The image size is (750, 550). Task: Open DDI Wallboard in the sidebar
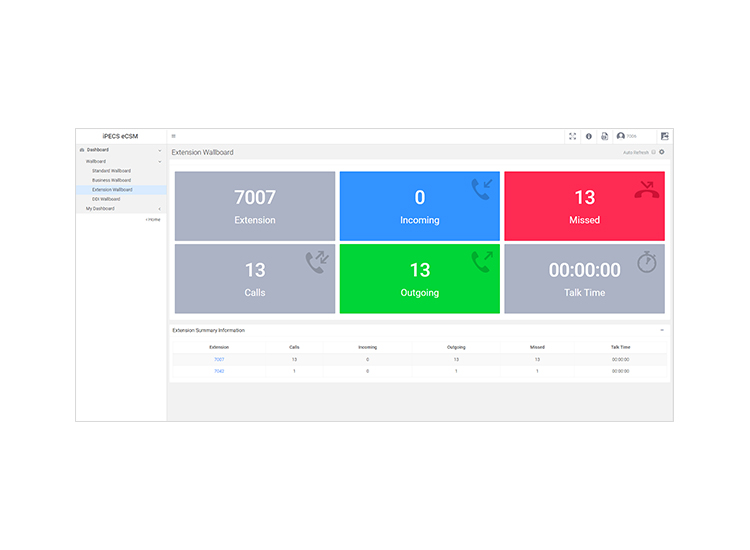106,199
